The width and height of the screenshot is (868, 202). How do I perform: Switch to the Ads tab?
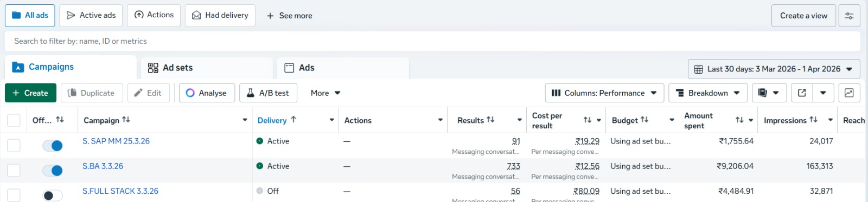[x=343, y=68]
